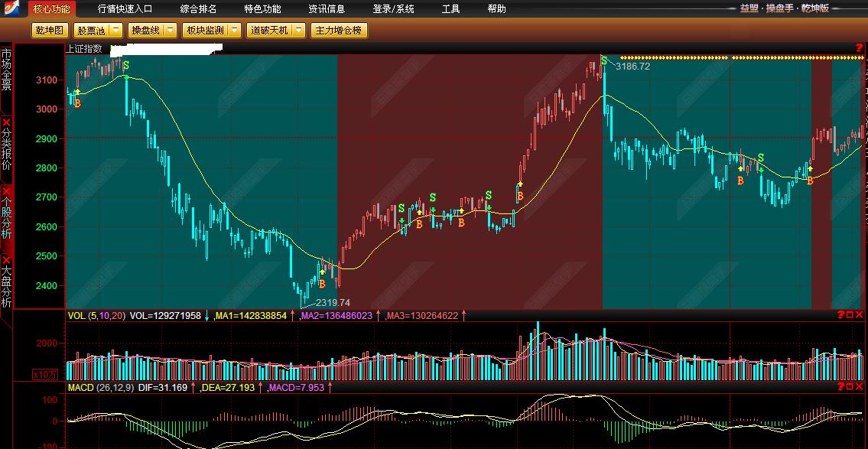Open the 板块监测 dropdown arrow

tap(236, 31)
